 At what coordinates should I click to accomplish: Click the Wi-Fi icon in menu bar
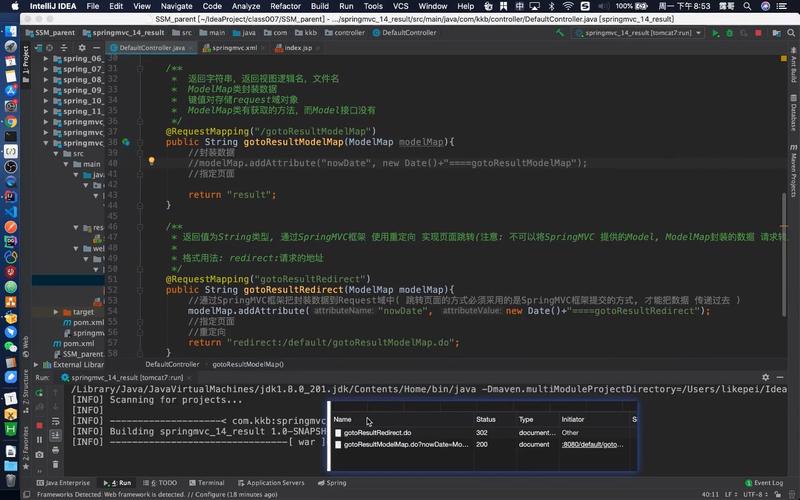point(568,6)
